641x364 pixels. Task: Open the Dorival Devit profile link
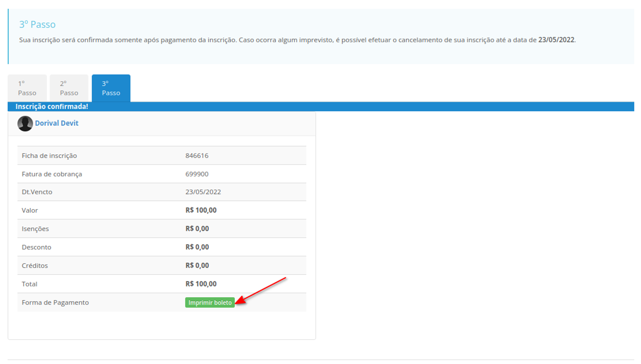click(x=56, y=123)
